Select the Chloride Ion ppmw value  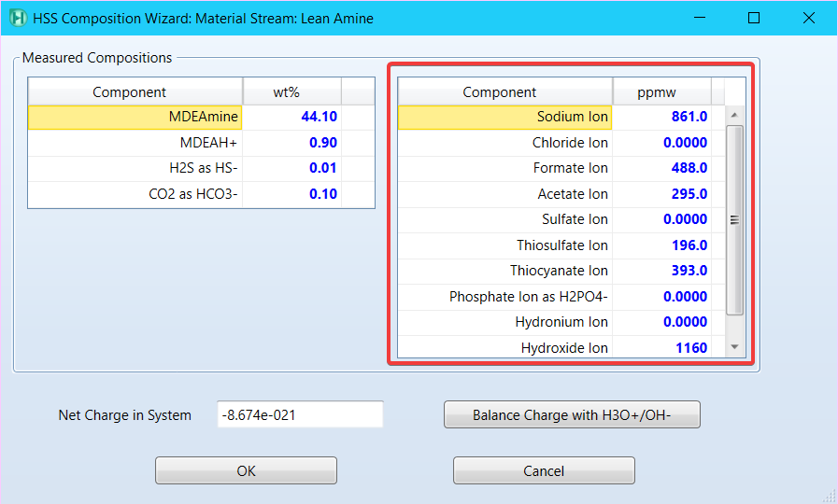[661, 143]
